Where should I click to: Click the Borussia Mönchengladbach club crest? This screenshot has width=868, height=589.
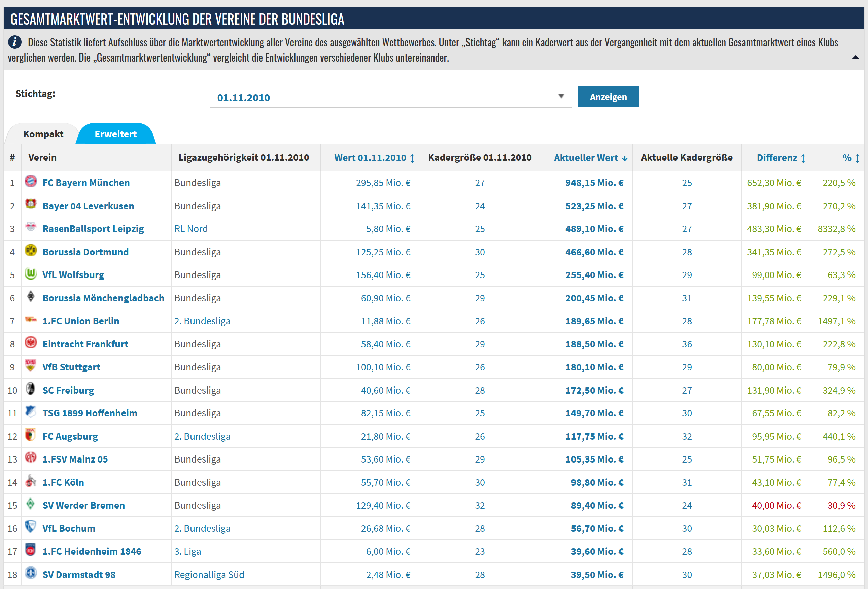pos(31,296)
